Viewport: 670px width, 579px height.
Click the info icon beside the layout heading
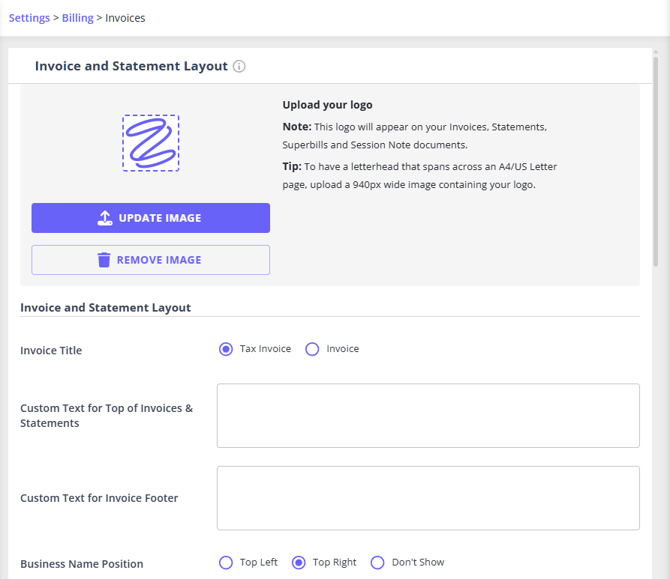pyautogui.click(x=239, y=67)
